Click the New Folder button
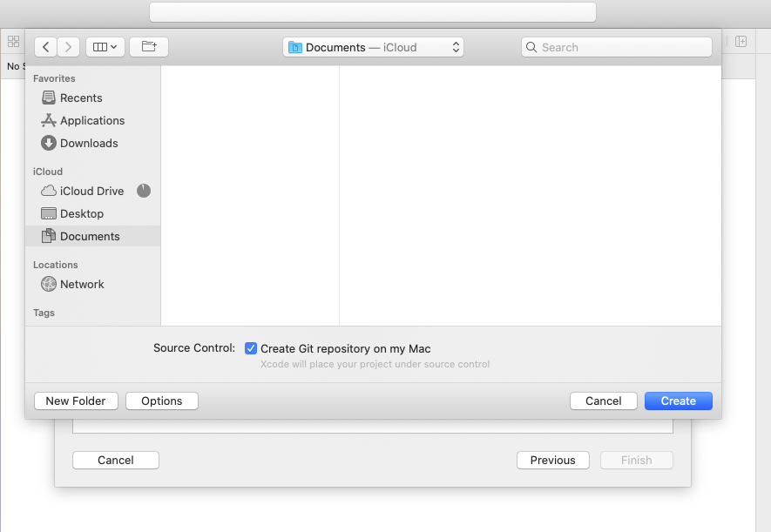This screenshot has height=532, width=771. [x=76, y=401]
